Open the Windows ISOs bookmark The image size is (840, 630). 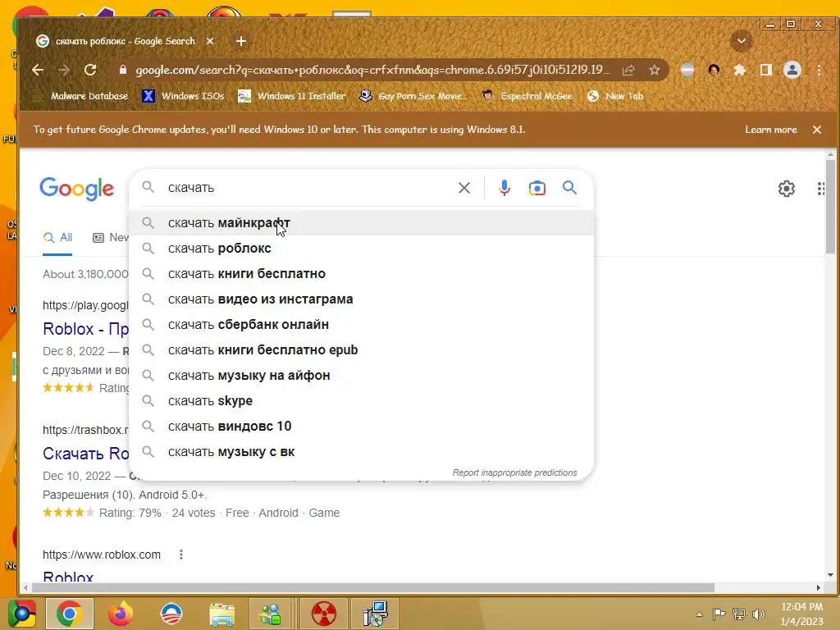[x=183, y=97]
